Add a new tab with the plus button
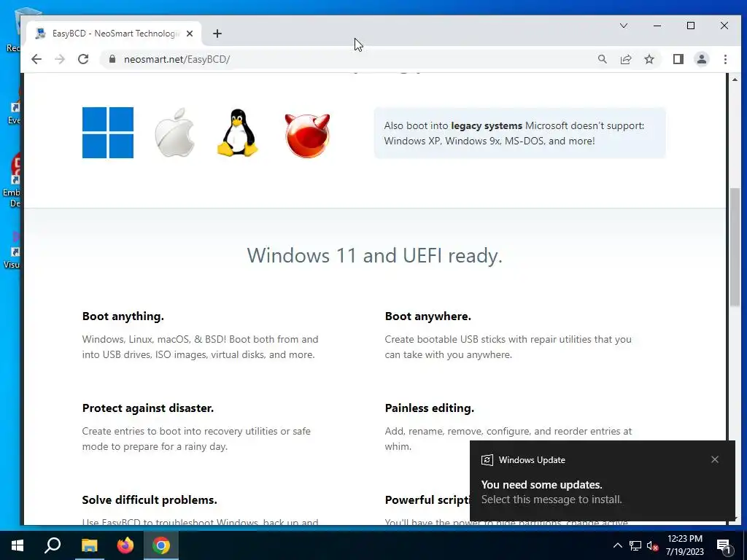747x560 pixels. click(x=217, y=34)
